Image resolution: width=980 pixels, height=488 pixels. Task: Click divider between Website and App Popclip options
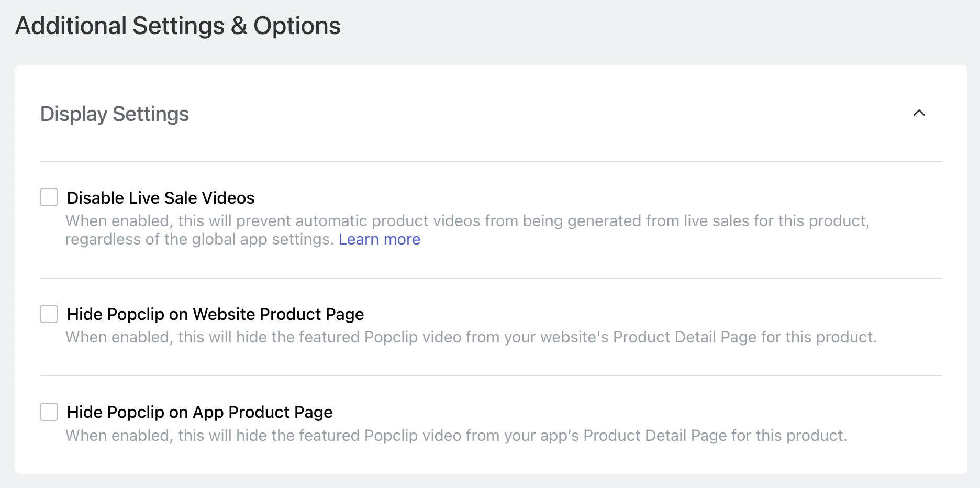[491, 376]
